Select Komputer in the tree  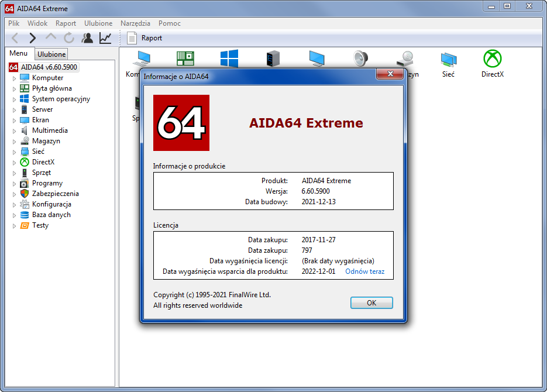[x=47, y=78]
